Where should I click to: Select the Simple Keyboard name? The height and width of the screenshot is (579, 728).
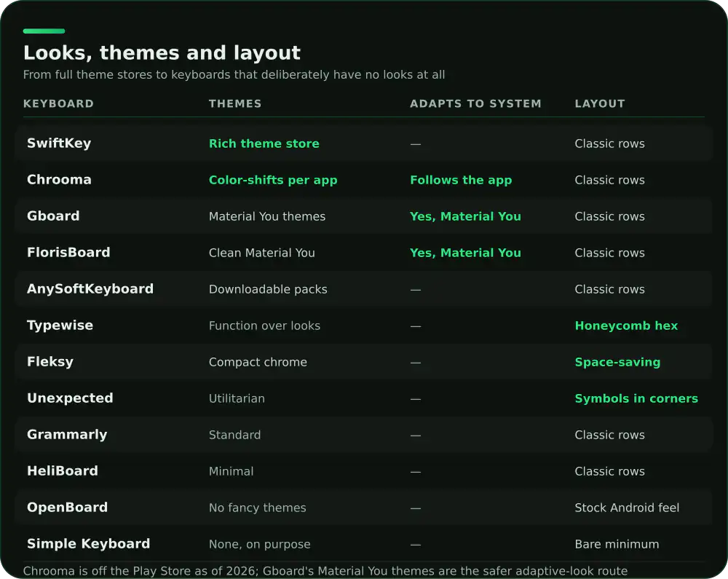88,544
